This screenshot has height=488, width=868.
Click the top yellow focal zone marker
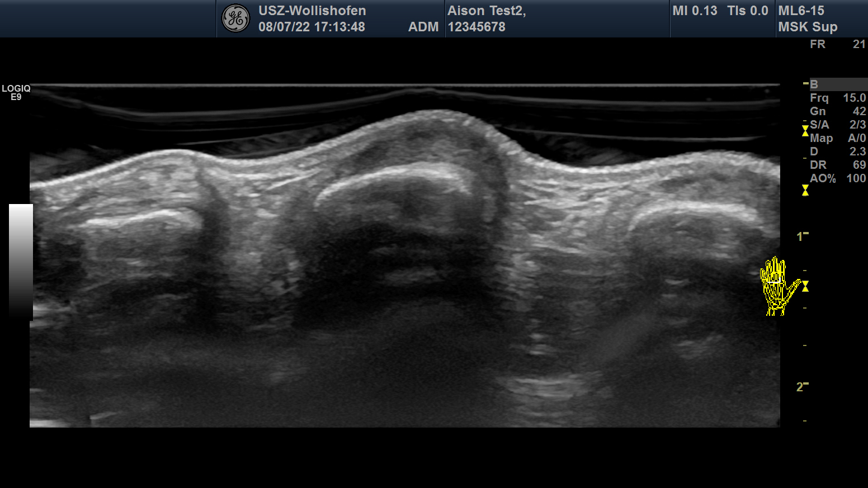pos(805,131)
